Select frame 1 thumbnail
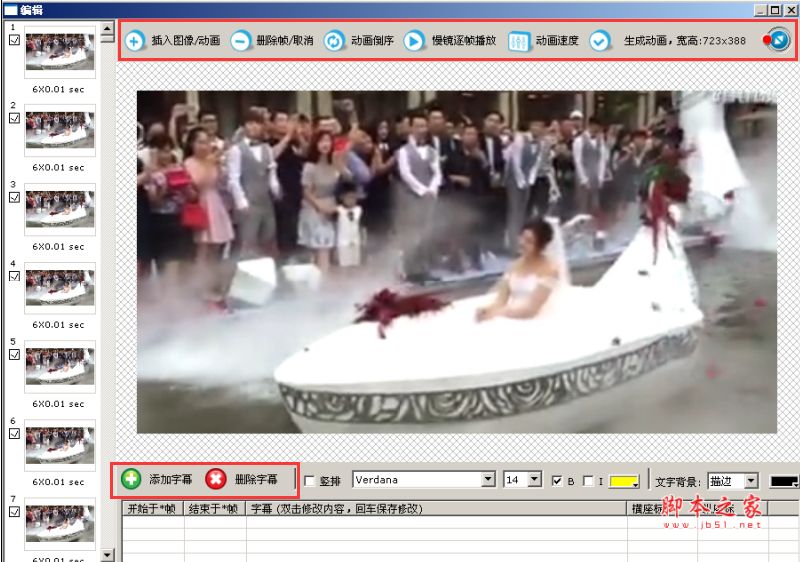 tap(60, 52)
